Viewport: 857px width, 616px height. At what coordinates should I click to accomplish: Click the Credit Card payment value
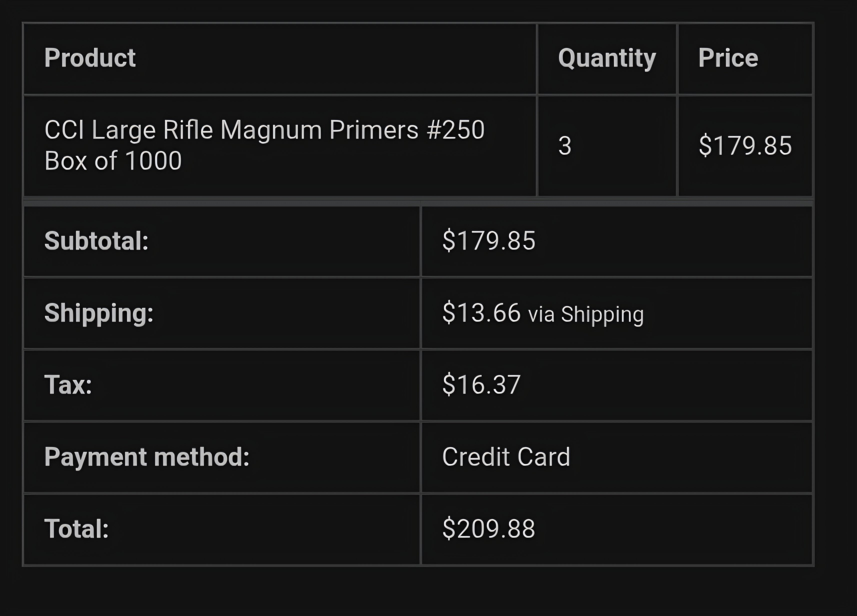506,457
